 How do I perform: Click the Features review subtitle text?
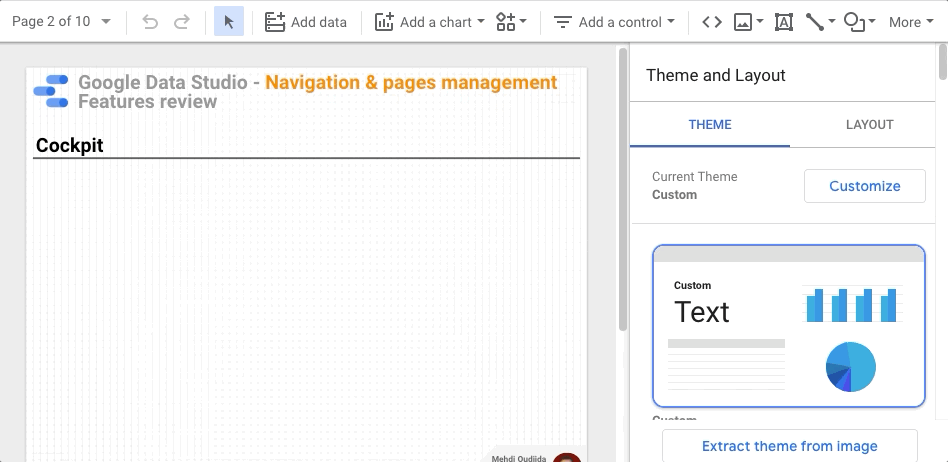pyautogui.click(x=148, y=102)
